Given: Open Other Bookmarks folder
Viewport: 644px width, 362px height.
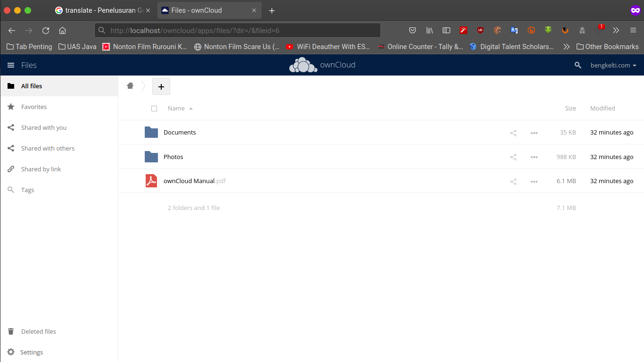Looking at the screenshot, I should click(607, 46).
